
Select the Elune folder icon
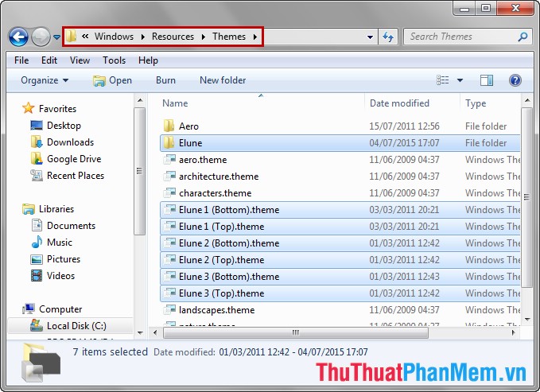pos(169,142)
